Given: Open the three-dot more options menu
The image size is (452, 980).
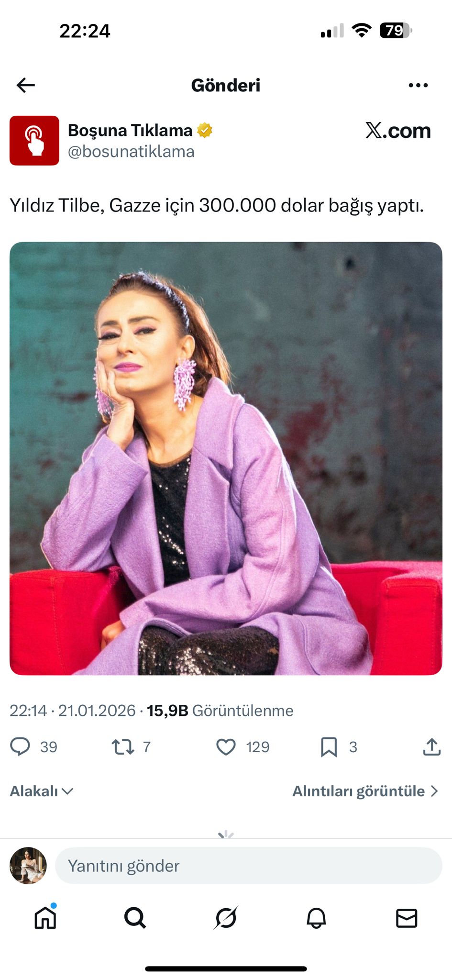Looking at the screenshot, I should [418, 85].
